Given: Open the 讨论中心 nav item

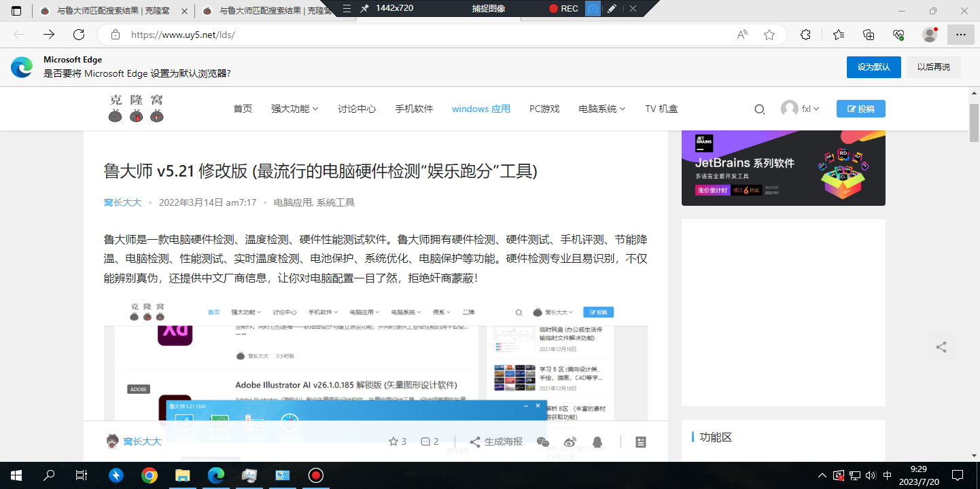Looking at the screenshot, I should coord(357,109).
